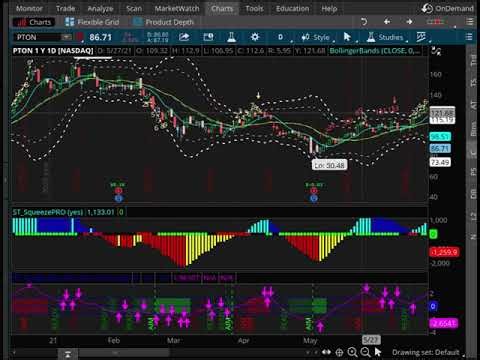
Task: Open the Education tab
Action: tap(292, 8)
